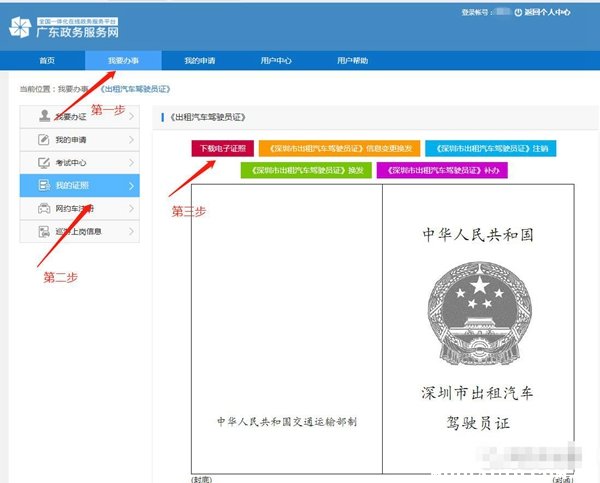Screen dimensions: 600x483
Task: Click the 返回个人中心 link
Action: click(547, 13)
